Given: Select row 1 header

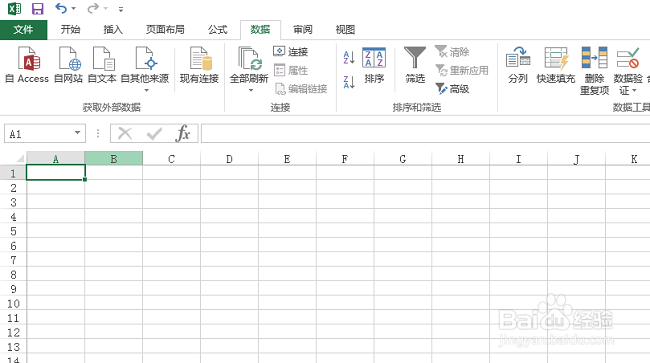Looking at the screenshot, I should click(13, 173).
